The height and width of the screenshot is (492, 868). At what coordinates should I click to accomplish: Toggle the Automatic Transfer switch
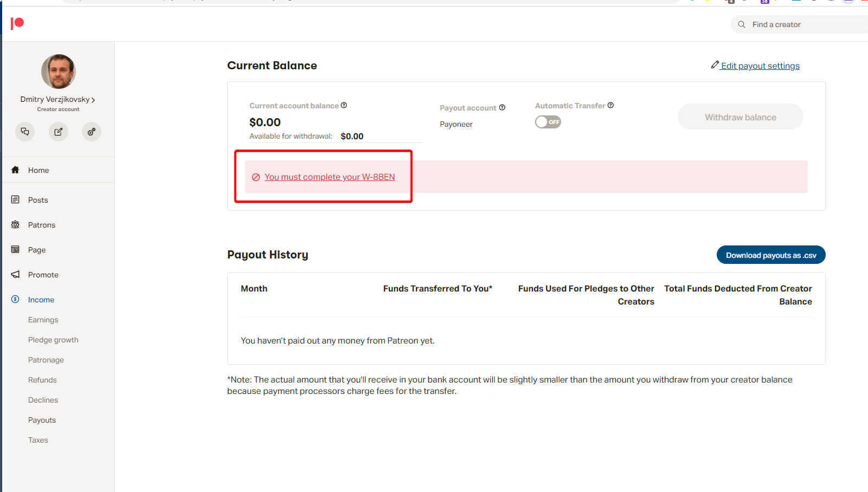point(548,122)
